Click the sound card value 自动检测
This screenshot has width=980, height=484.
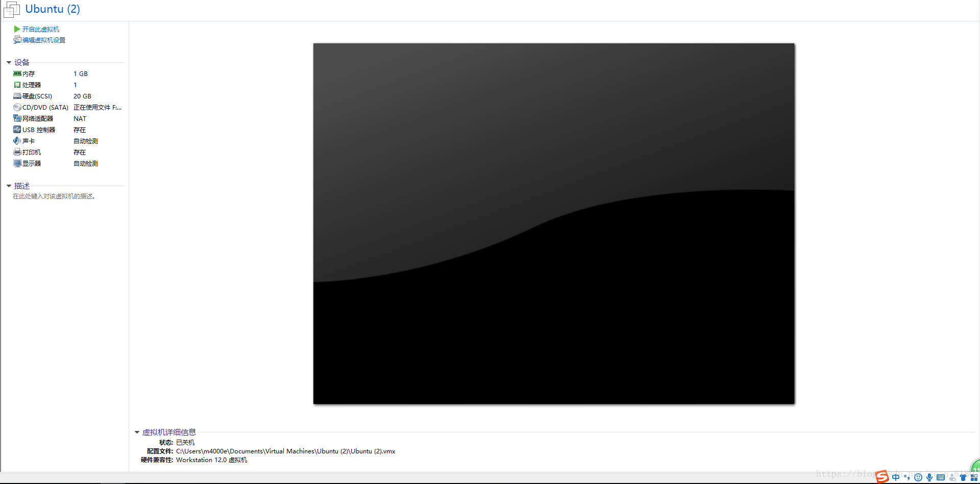(x=86, y=141)
